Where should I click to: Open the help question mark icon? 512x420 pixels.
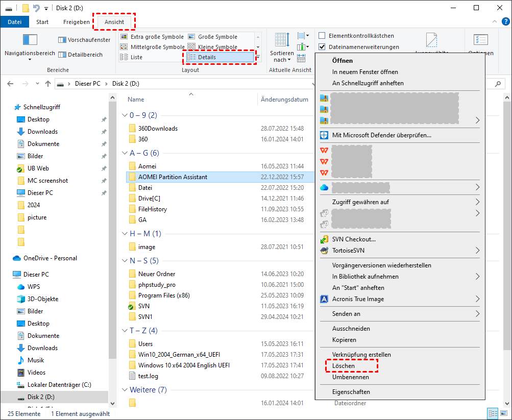[505, 21]
